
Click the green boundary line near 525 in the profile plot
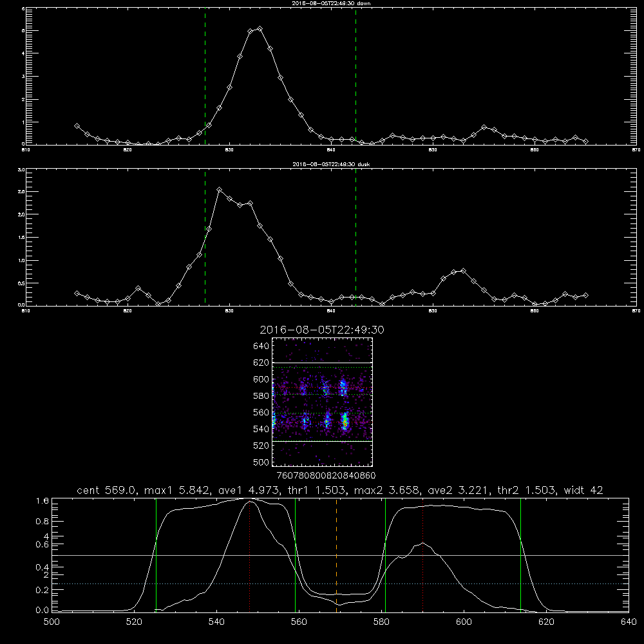tap(156, 554)
